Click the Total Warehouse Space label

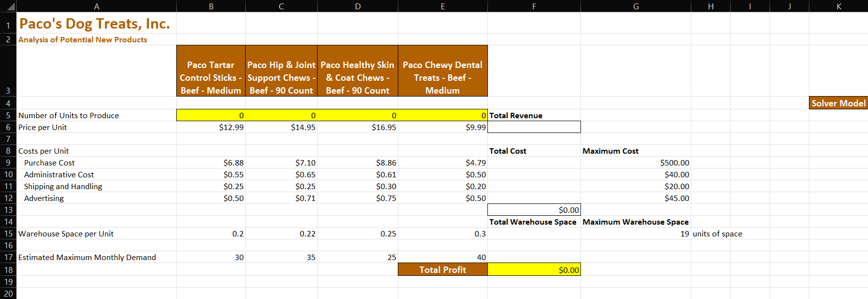click(533, 222)
